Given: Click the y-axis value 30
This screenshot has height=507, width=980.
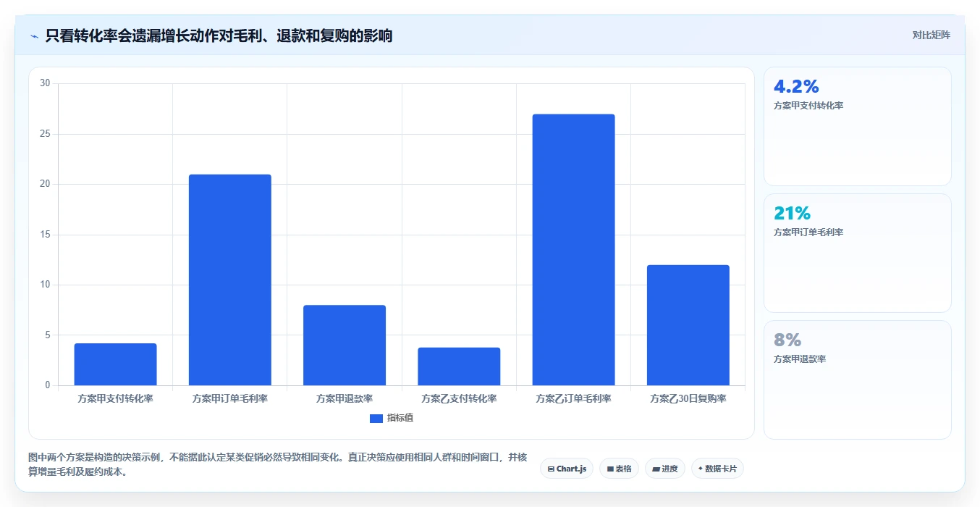Looking at the screenshot, I should (45, 83).
